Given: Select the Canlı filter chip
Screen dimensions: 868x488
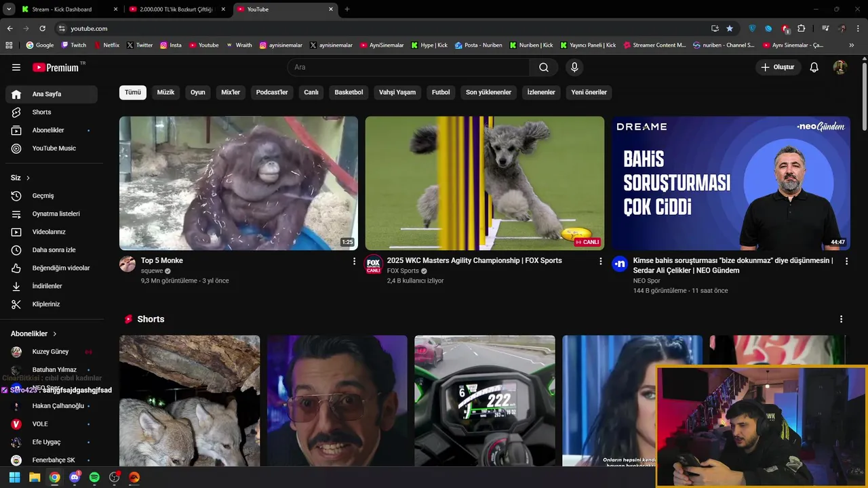Looking at the screenshot, I should coord(311,92).
